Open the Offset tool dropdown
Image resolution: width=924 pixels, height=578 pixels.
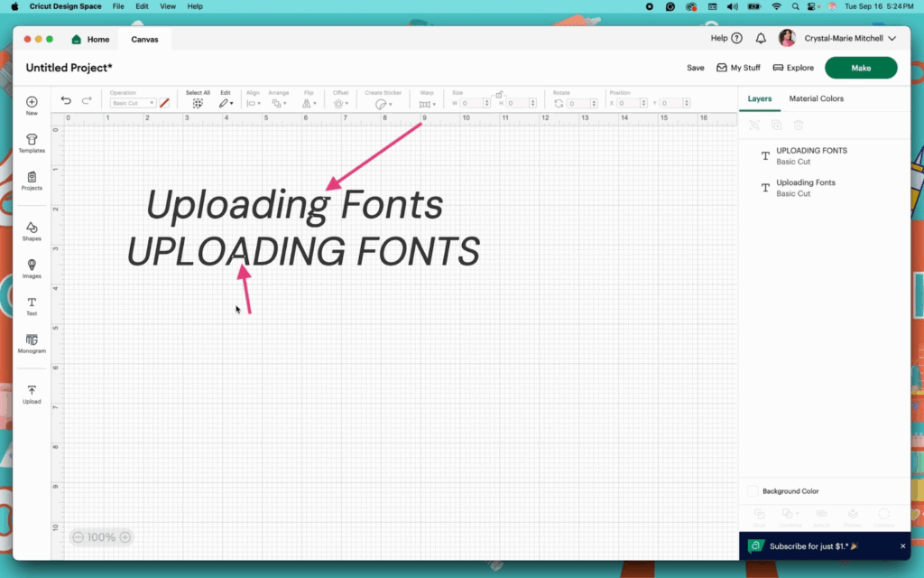coord(340,103)
